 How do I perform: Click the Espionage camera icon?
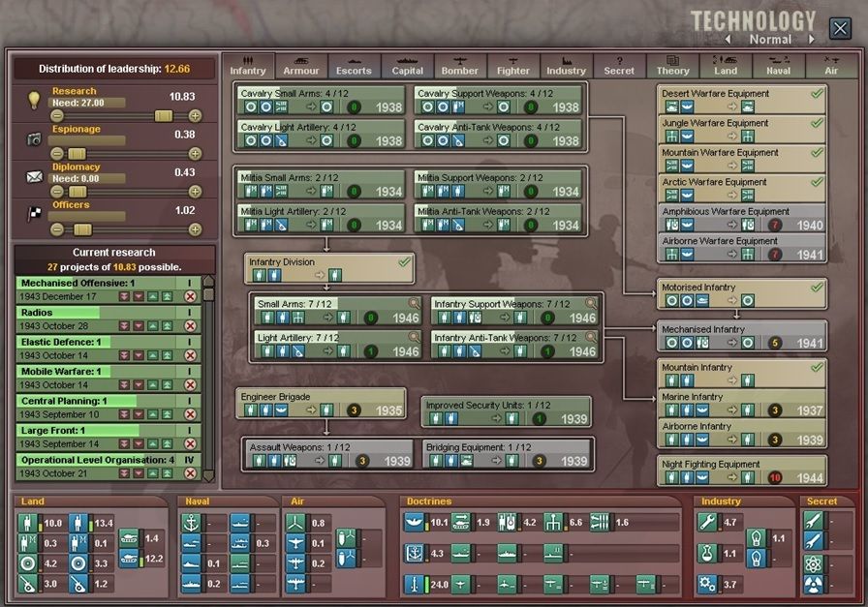click(34, 138)
